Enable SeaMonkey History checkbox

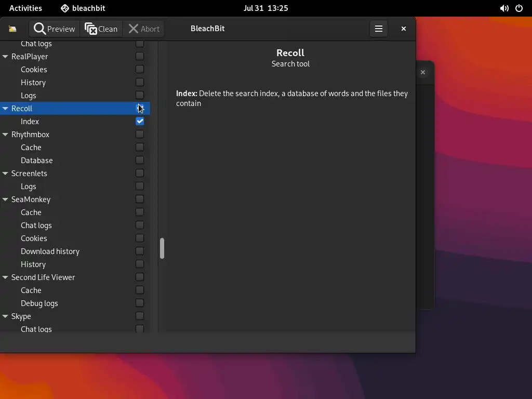click(140, 264)
